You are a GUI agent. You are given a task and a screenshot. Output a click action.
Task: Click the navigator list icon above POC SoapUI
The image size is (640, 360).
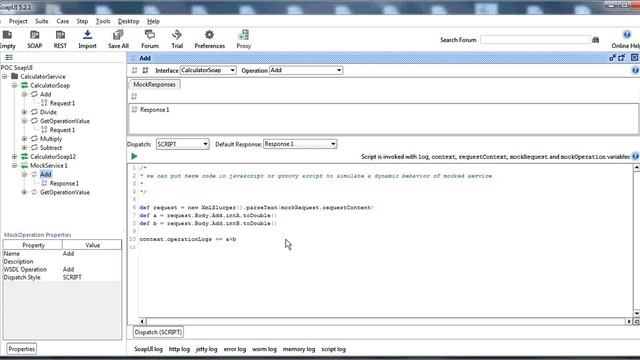(9, 58)
